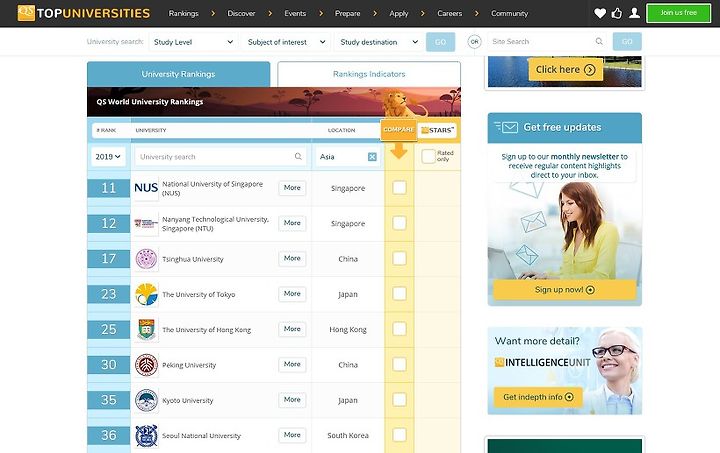Click the Tsinghua University crest

coord(146,259)
